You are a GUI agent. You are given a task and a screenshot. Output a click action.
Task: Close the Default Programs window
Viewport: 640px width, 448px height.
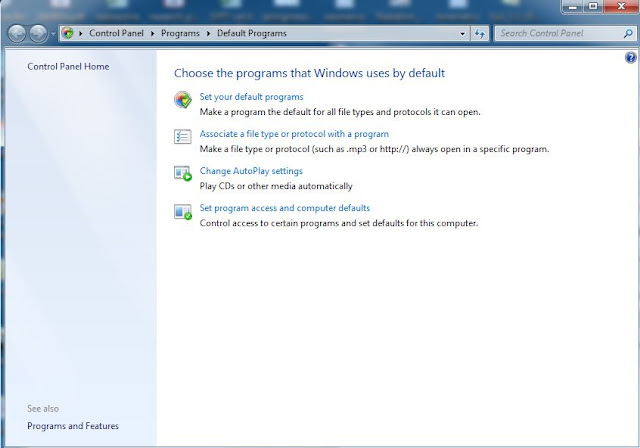pyautogui.click(x=621, y=7)
